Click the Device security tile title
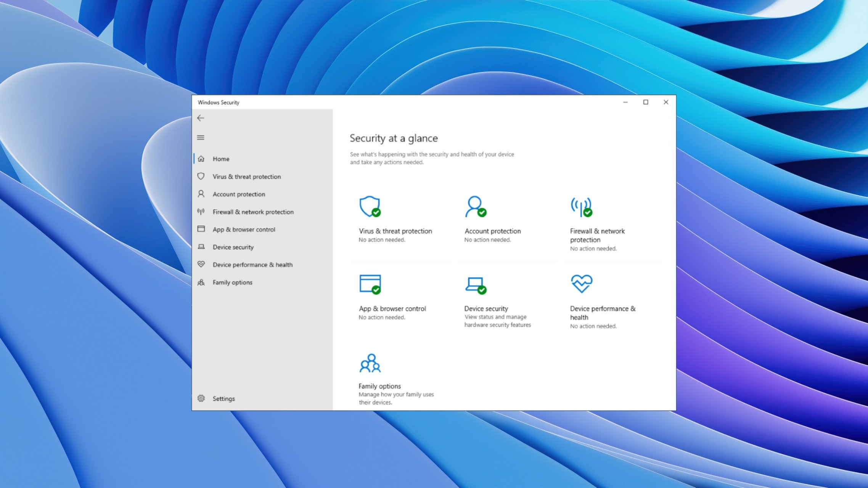868x488 pixels. (x=486, y=309)
